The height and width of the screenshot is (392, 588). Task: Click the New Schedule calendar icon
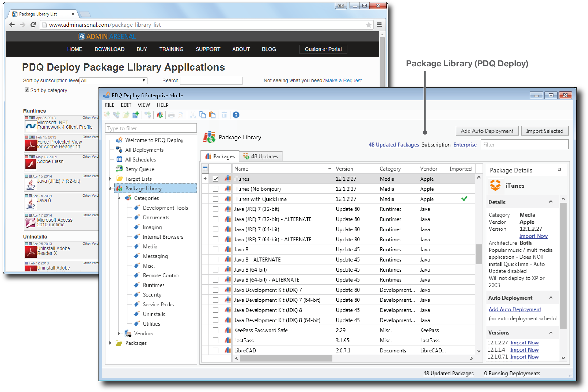tap(136, 115)
